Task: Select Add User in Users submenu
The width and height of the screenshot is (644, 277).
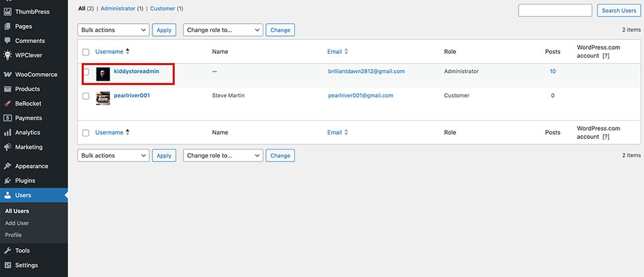Action: (17, 223)
